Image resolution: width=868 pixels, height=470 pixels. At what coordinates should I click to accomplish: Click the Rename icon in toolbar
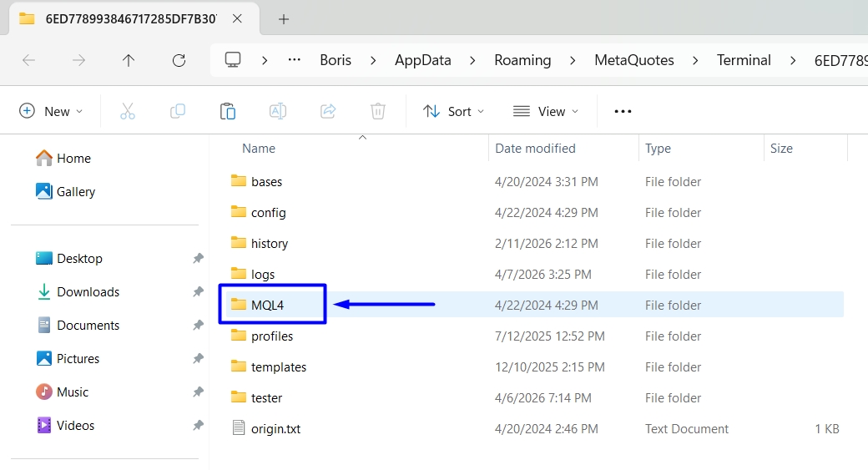click(277, 111)
